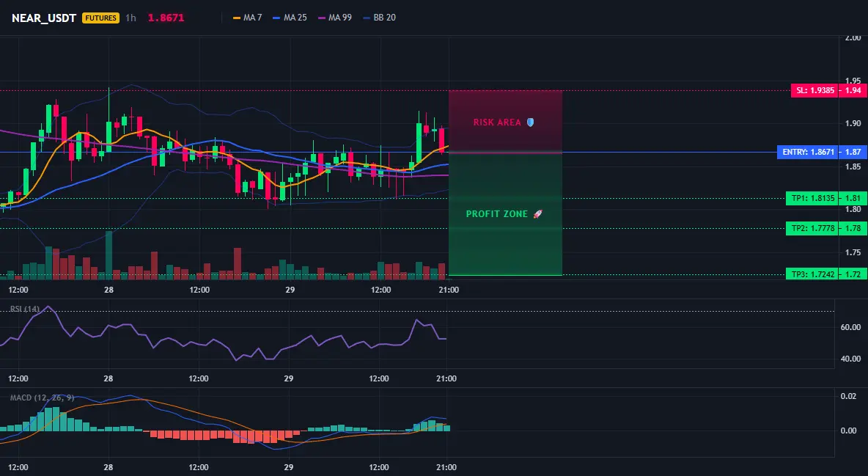This screenshot has width=868, height=476.
Task: Click the 21:00 label under the MACD panel
Action: pyautogui.click(x=446, y=467)
